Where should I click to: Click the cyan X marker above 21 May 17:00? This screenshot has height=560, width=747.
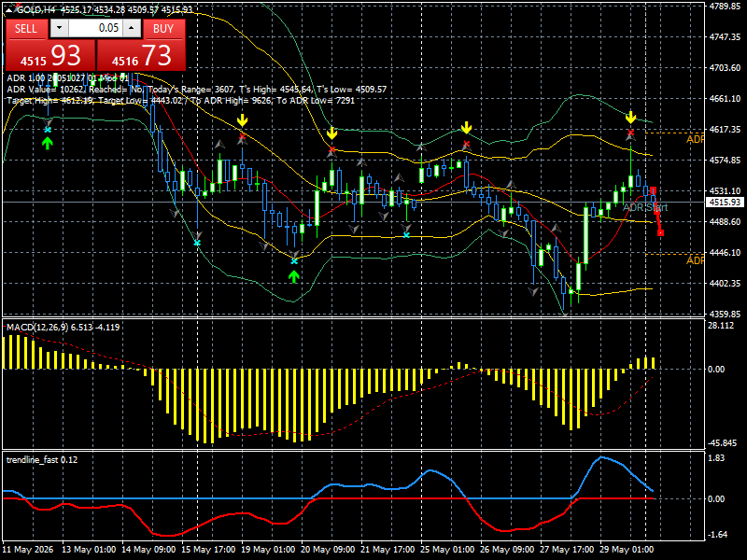406,235
